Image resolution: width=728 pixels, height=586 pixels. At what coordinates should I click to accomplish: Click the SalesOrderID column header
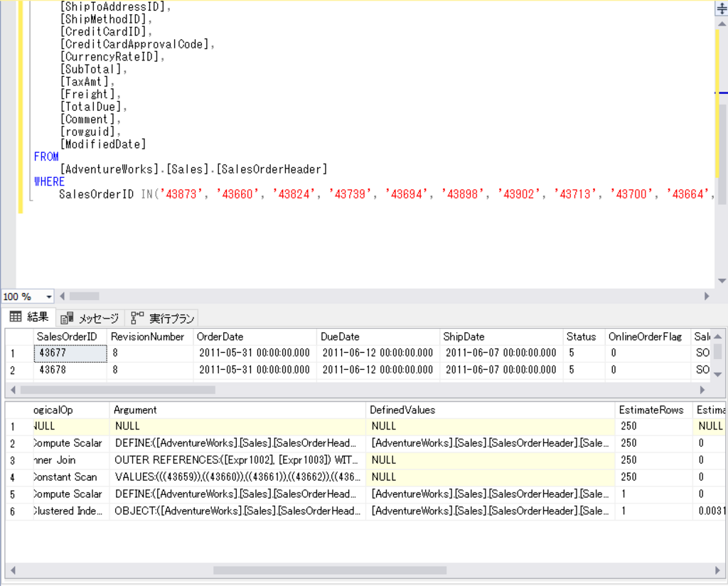(70, 336)
